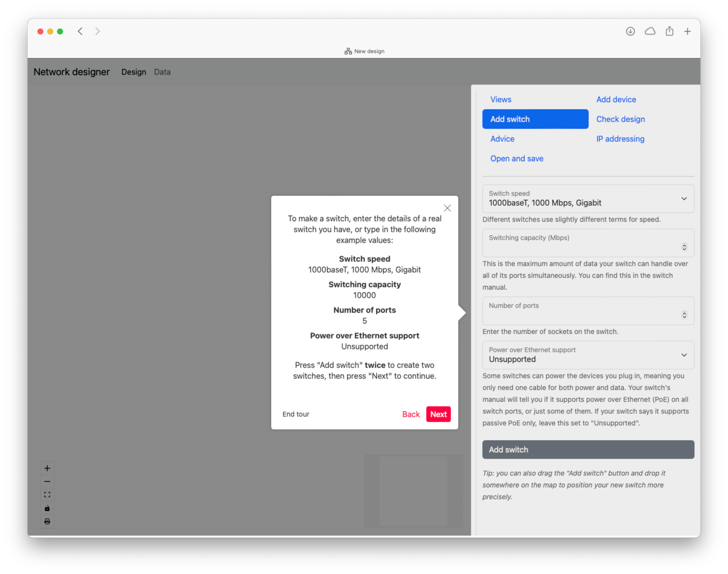The height and width of the screenshot is (574, 728).
Task: Click the Network designer title
Action: click(72, 72)
